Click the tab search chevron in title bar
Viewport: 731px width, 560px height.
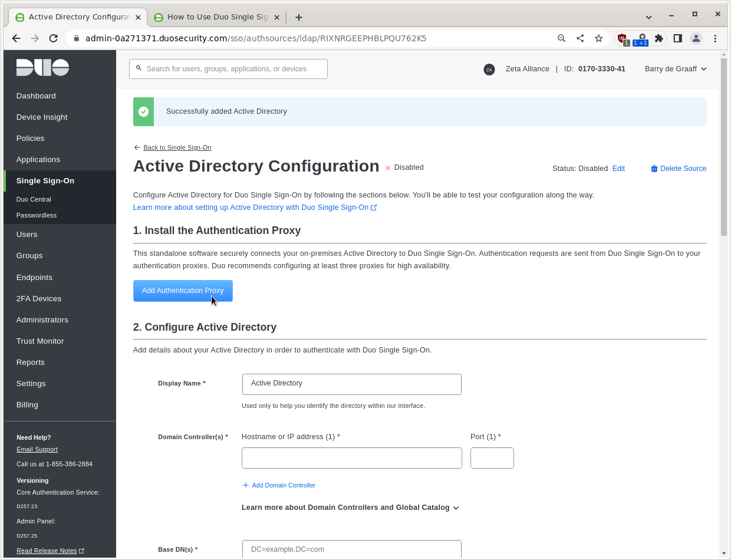point(648,17)
